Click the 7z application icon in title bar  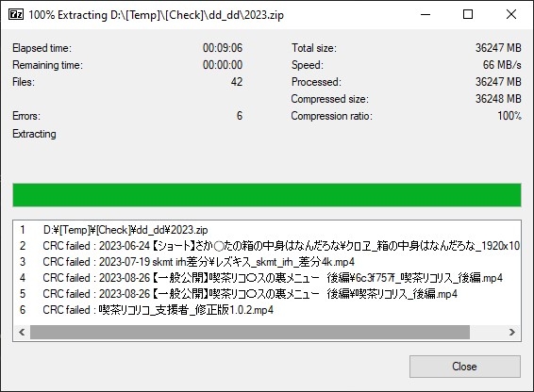click(x=16, y=15)
